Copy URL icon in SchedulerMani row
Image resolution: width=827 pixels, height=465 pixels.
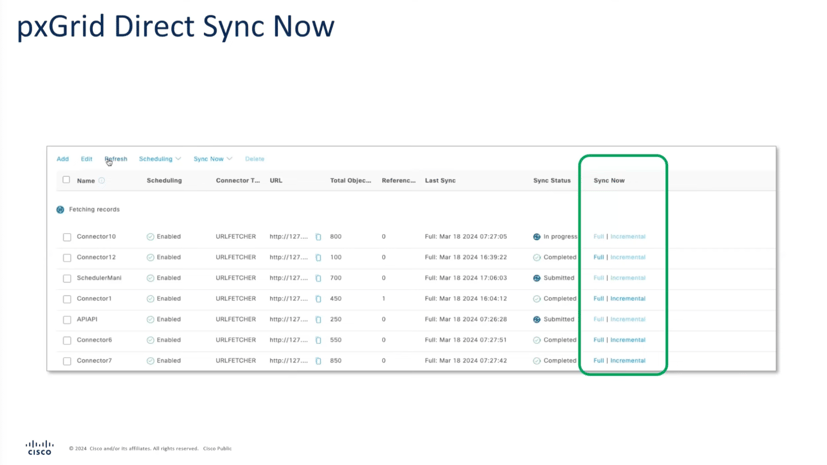318,278
